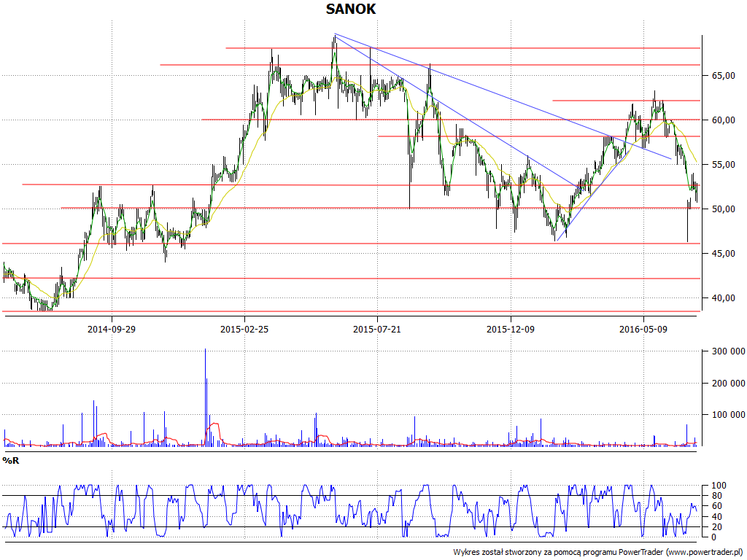
Task: Select the 2015-02-25 date label
Action: pos(244,329)
